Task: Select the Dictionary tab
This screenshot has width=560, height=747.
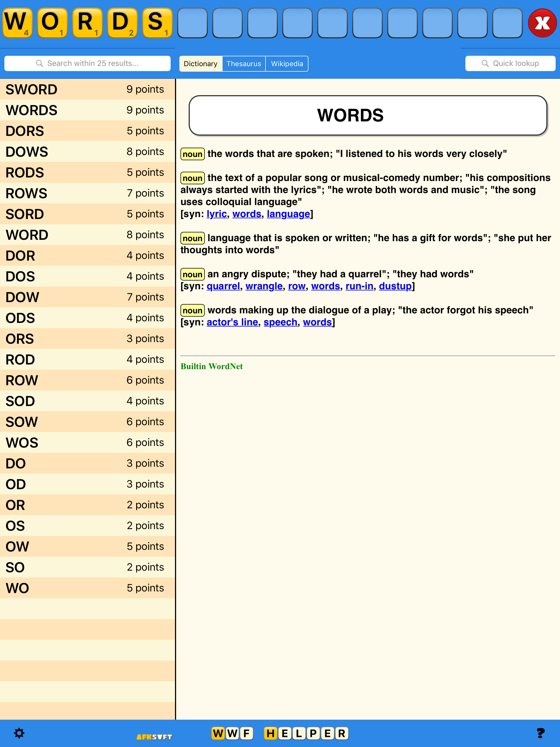Action: point(201,64)
